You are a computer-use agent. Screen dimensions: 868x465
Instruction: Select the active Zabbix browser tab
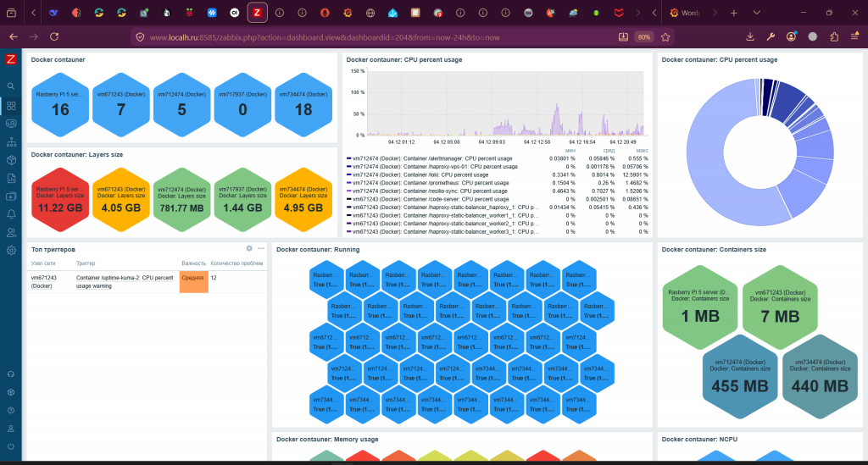(257, 13)
